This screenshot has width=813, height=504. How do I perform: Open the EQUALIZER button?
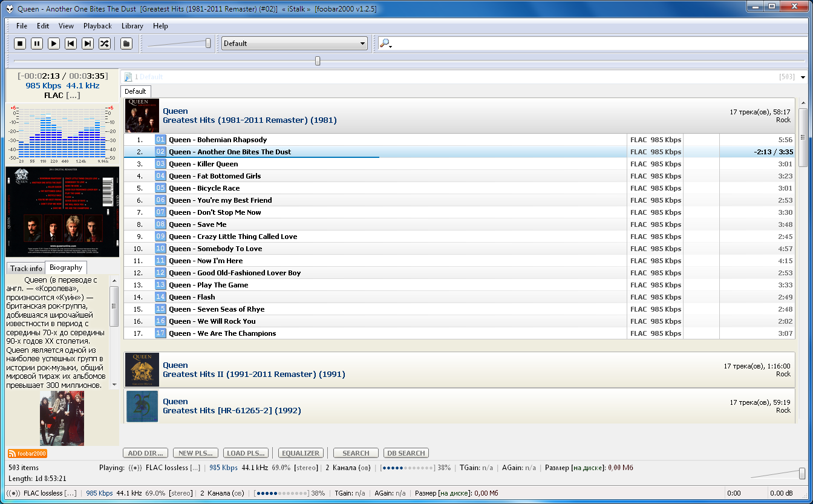tap(301, 453)
